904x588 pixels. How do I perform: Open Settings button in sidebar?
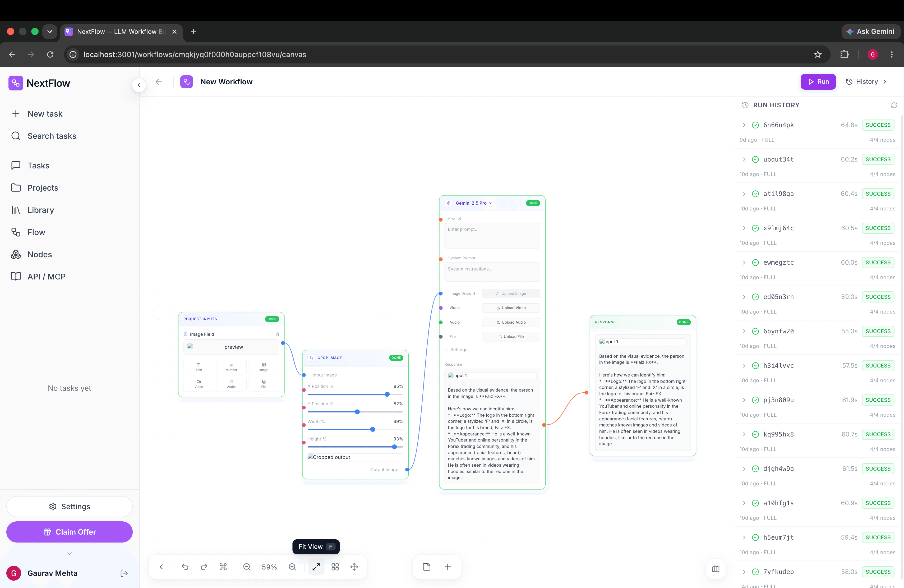[x=70, y=507]
